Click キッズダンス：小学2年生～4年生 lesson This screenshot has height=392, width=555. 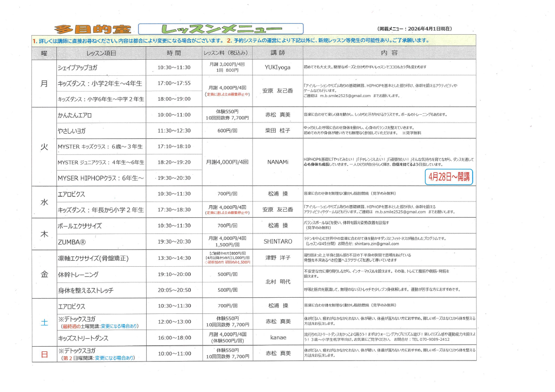[x=99, y=84]
